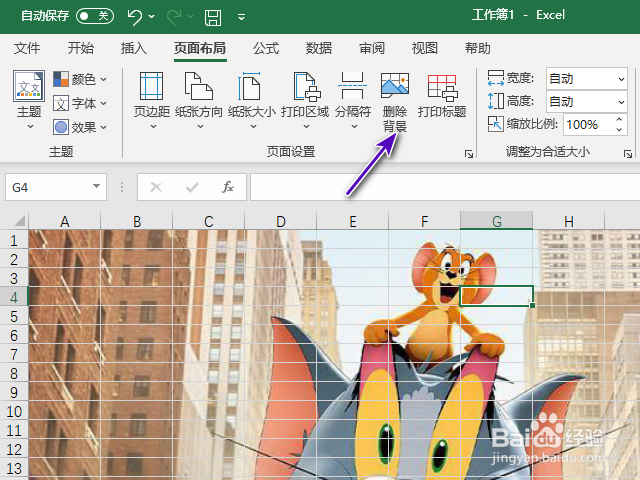Switch to the 视图 tab
Image resolution: width=640 pixels, height=480 pixels.
pyautogui.click(x=425, y=48)
